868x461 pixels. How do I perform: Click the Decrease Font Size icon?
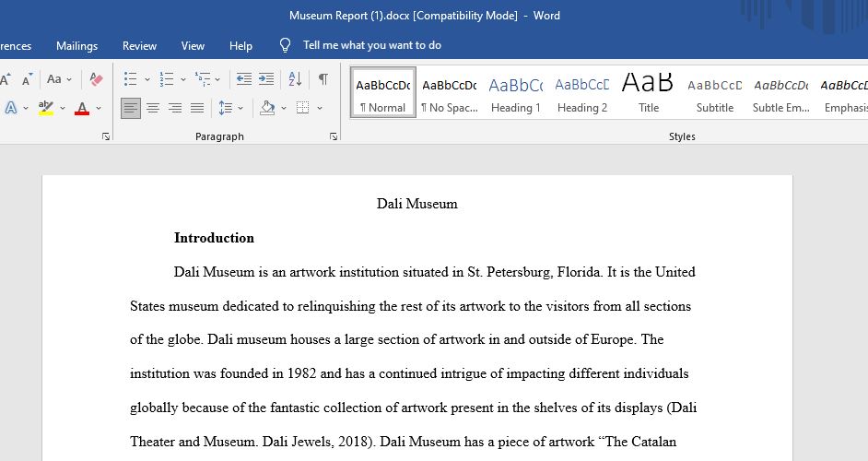point(27,79)
